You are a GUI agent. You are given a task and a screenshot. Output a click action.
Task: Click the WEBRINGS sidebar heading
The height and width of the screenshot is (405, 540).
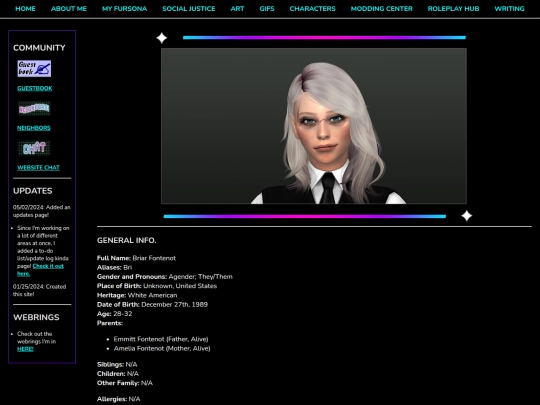coord(36,317)
